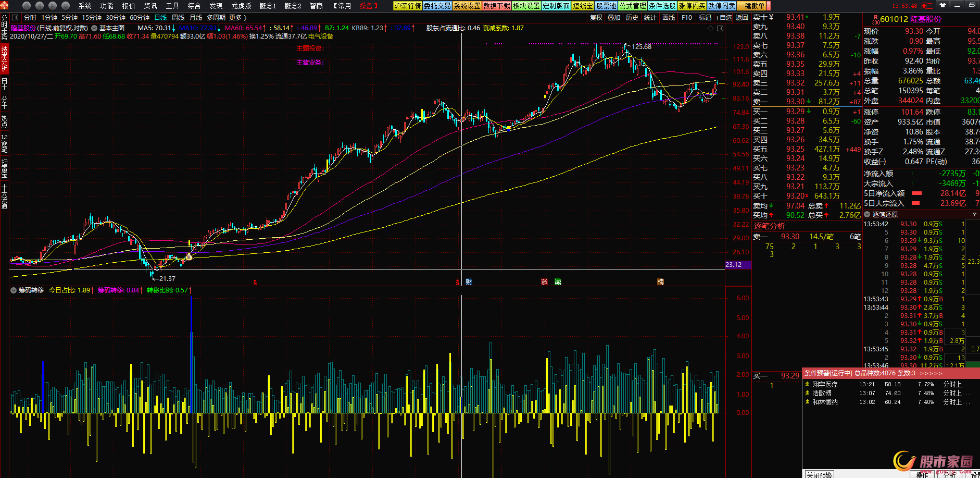Viewport: 980px width, 478px height.
Task: Click the filter funnel icon in 逐笔还原
Action: point(974,215)
